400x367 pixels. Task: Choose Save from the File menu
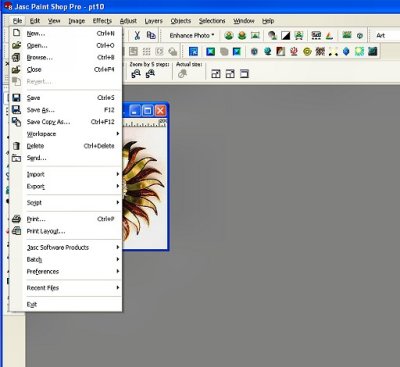click(x=66, y=98)
